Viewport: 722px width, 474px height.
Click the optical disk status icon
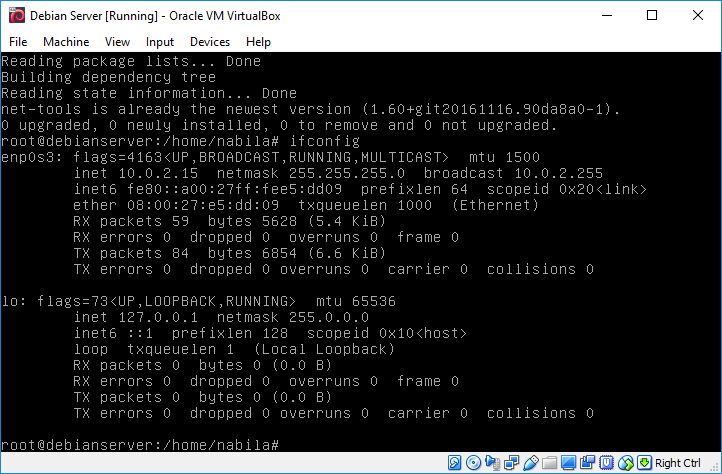click(x=473, y=462)
